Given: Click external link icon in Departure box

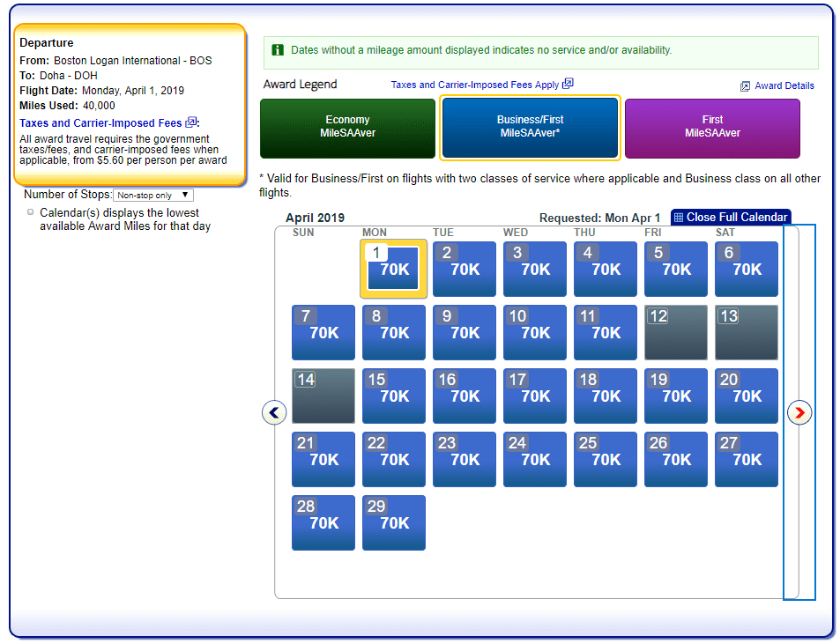Looking at the screenshot, I should (190, 123).
